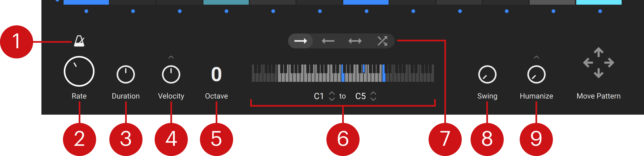Click Move Pattern down arrow
Image resolution: width=644 pixels, height=156 pixels.
pos(598,73)
